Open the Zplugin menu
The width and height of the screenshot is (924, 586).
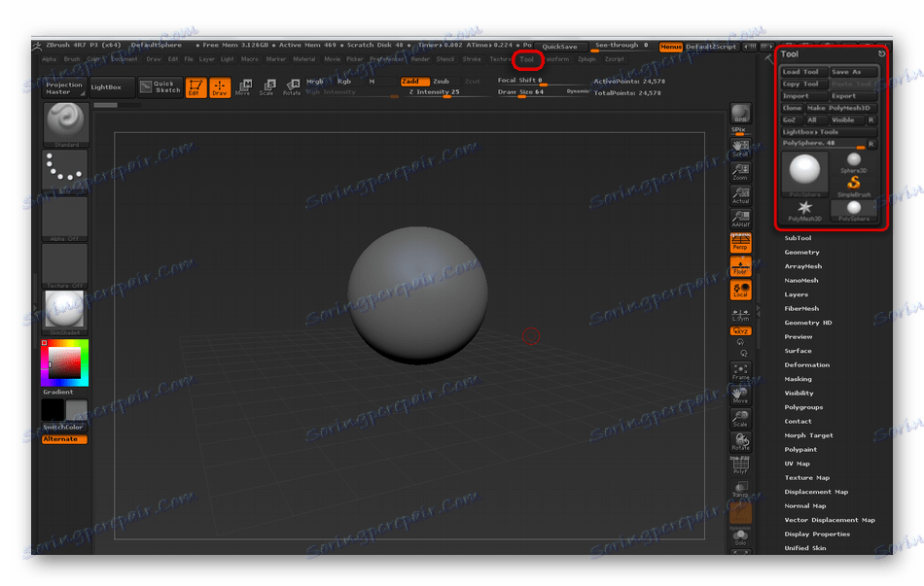coord(586,59)
